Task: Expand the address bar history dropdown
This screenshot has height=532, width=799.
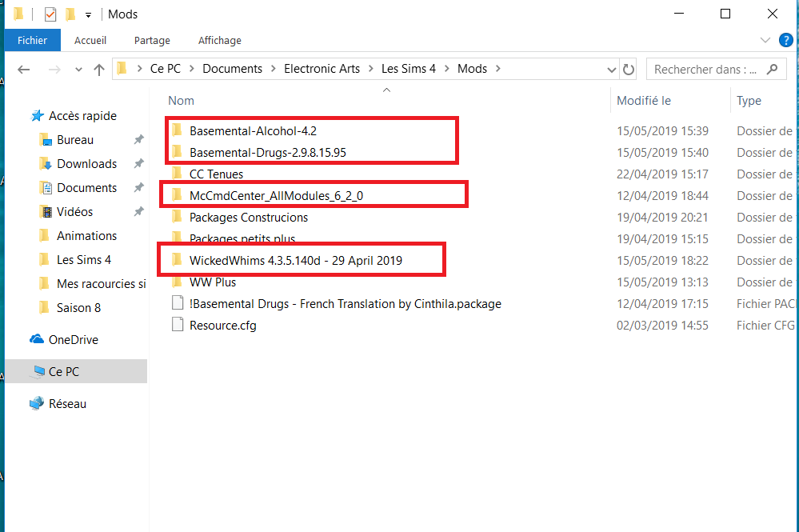Action: click(x=612, y=70)
